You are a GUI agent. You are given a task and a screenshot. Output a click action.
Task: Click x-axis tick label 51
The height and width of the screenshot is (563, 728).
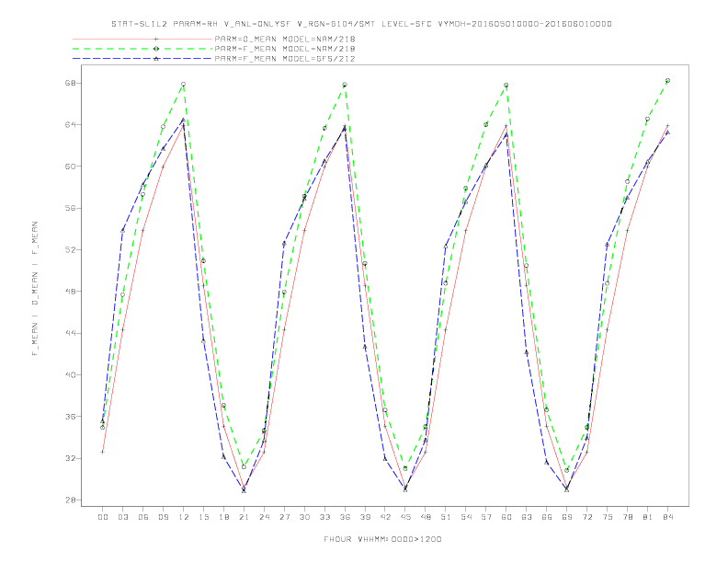(446, 517)
